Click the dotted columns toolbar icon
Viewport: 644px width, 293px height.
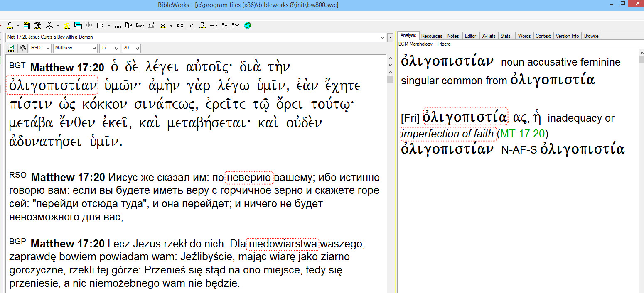point(118,25)
